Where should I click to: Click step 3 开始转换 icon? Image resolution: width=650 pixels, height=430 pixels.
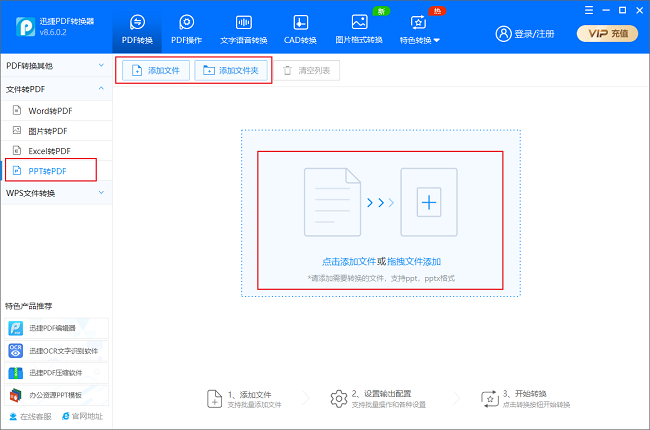point(490,399)
